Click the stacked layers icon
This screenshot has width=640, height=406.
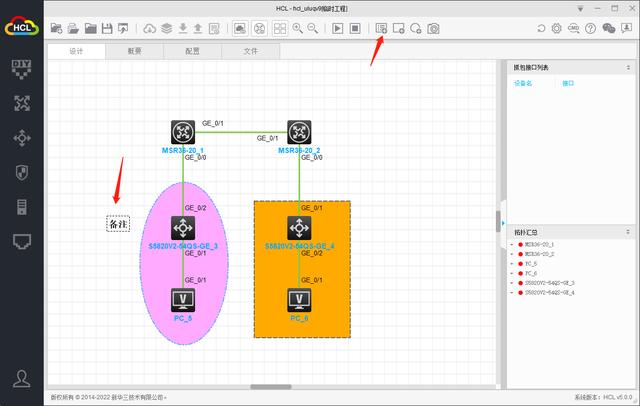point(167,28)
